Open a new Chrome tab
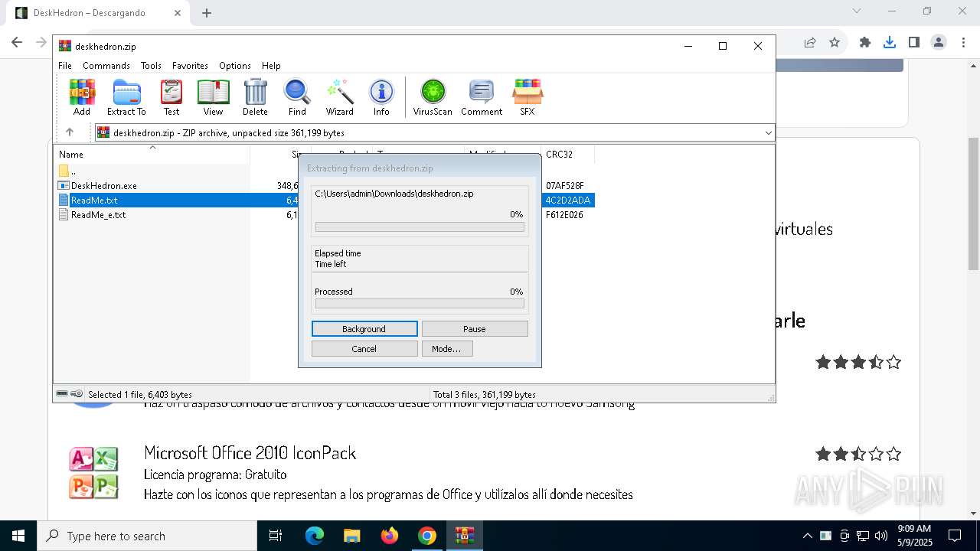Viewport: 980px width, 551px height. point(207,12)
